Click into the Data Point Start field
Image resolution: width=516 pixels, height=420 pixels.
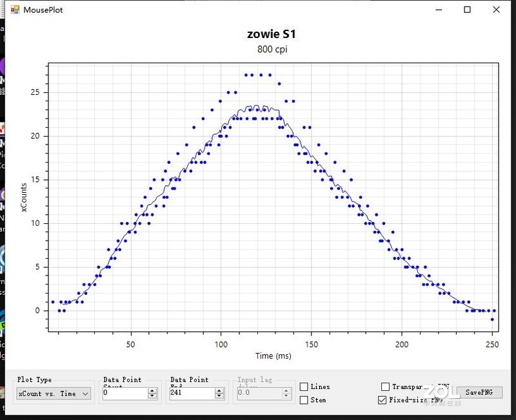[125, 393]
